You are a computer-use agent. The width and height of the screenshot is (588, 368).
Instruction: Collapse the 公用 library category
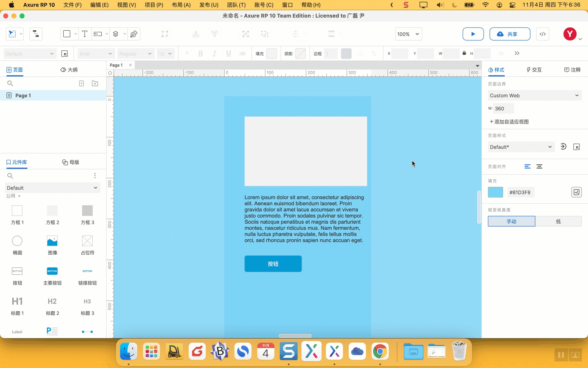pyautogui.click(x=13, y=196)
